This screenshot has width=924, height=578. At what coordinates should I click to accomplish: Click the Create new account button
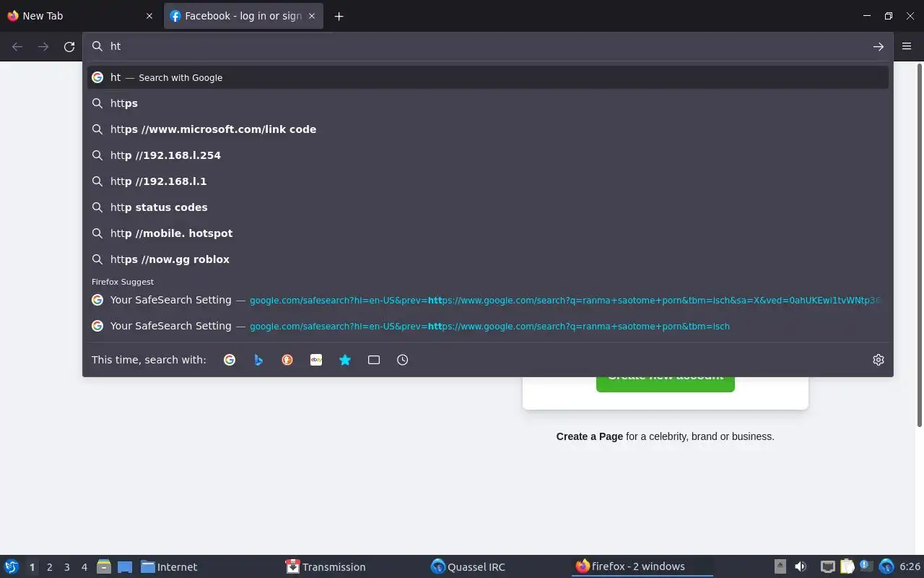coord(665,384)
